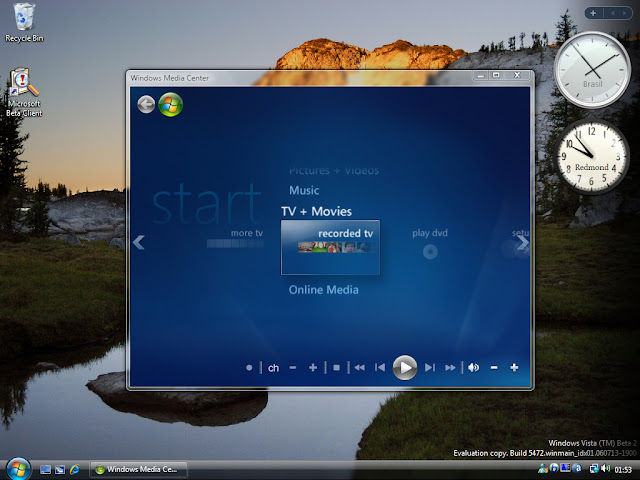Click the Media Center back arrow button
The image size is (640, 480).
146,104
